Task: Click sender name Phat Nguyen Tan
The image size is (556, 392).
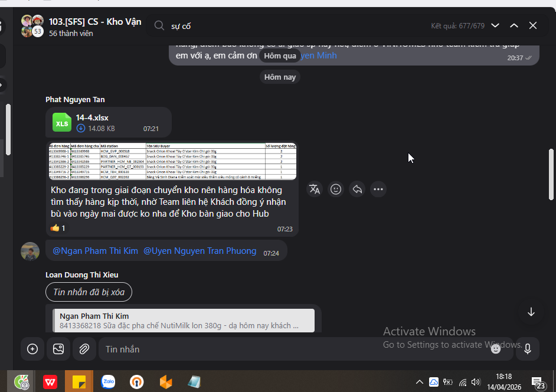Action: click(75, 100)
